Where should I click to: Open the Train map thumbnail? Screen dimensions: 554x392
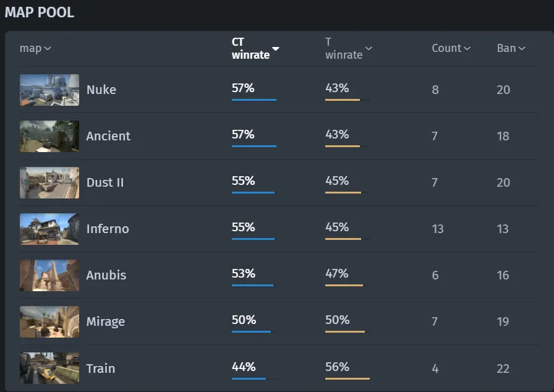[x=49, y=368]
